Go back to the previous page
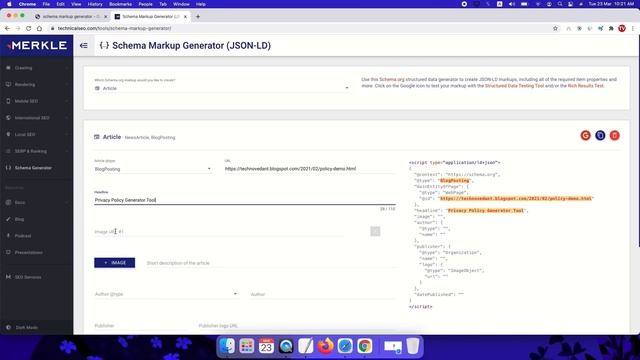The height and width of the screenshot is (360, 640). (x=7, y=29)
